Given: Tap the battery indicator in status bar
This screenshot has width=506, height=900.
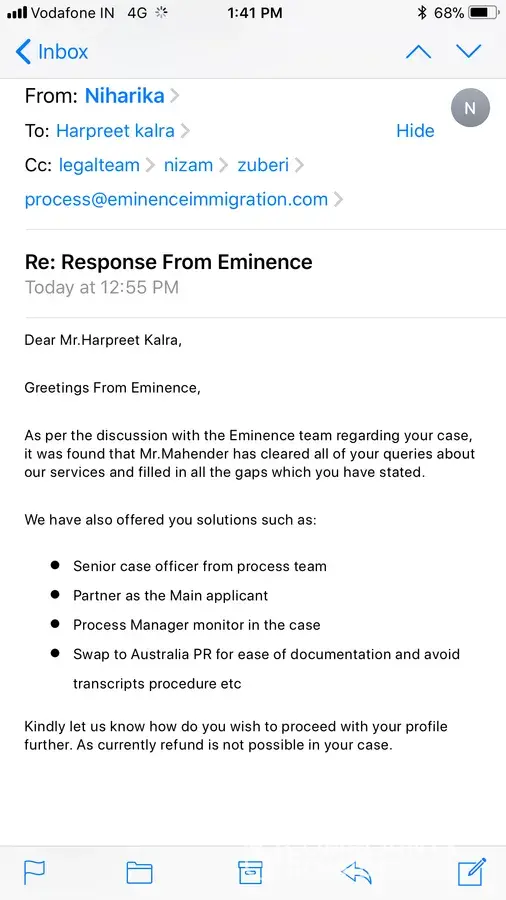Looking at the screenshot, I should click(484, 13).
